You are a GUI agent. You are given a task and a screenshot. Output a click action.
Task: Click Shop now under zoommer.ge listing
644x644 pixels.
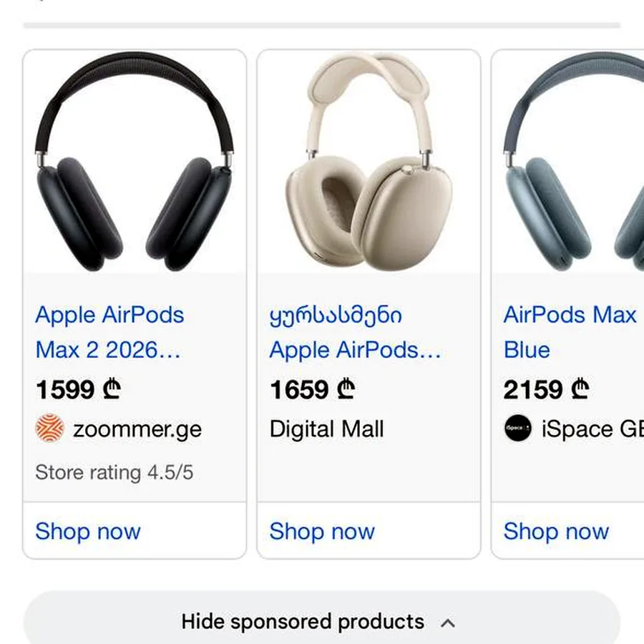(88, 531)
